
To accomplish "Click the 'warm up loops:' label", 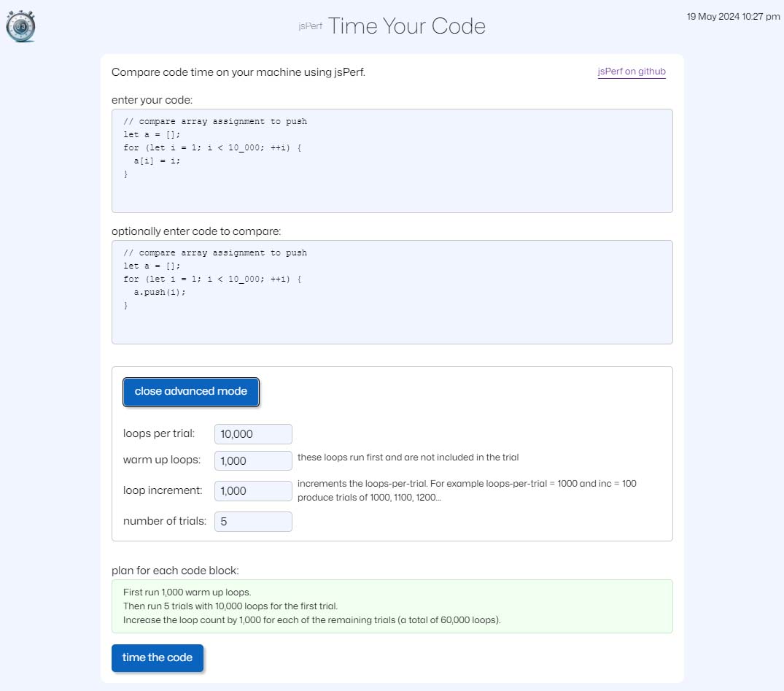I will point(161,460).
